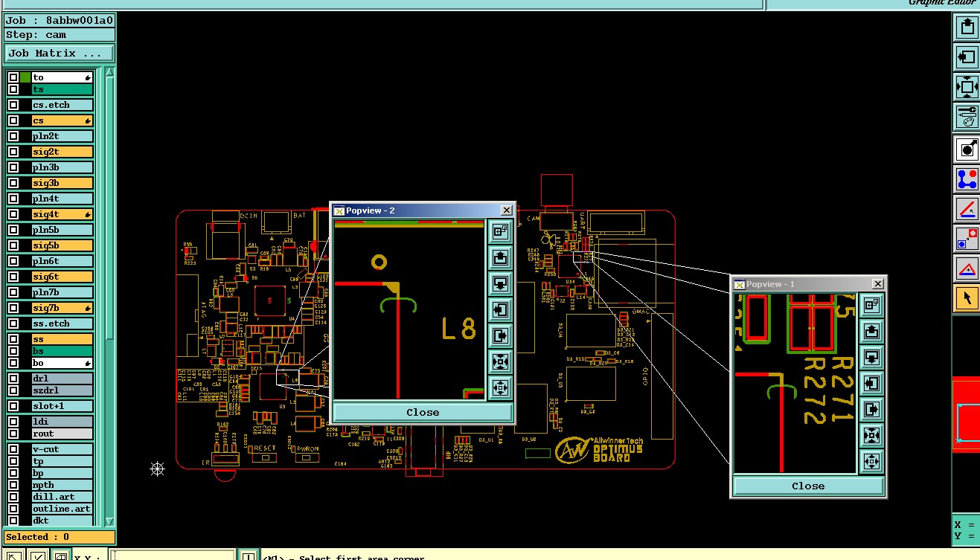Image resolution: width=980 pixels, height=560 pixels.
Task: Pan right in Popview - 1
Action: pyautogui.click(x=871, y=409)
